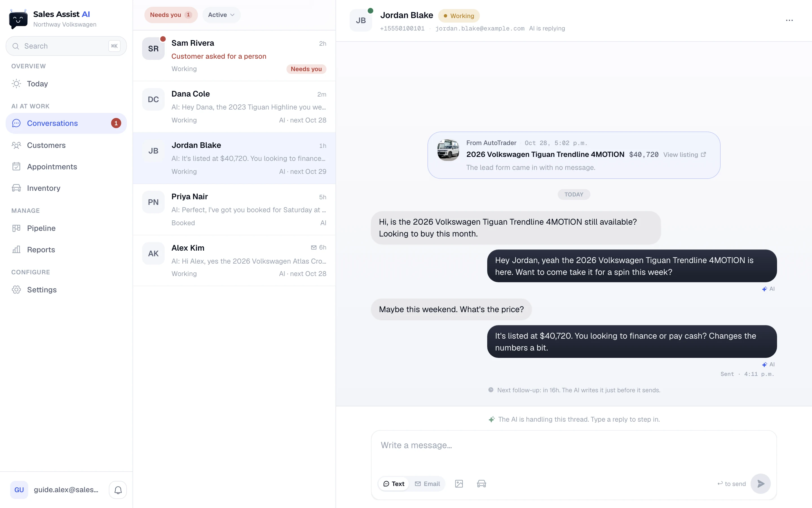Click the TODAY date separator
This screenshot has width=812, height=508.
(x=573, y=194)
